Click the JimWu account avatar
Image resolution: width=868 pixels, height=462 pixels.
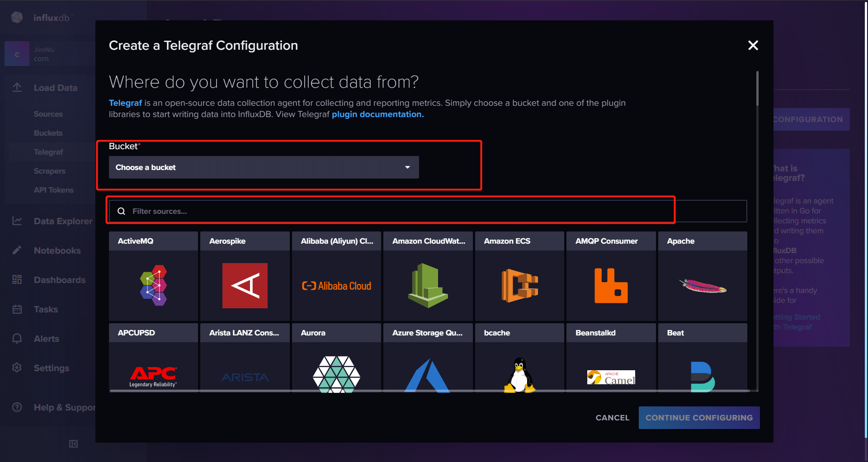pos(17,54)
